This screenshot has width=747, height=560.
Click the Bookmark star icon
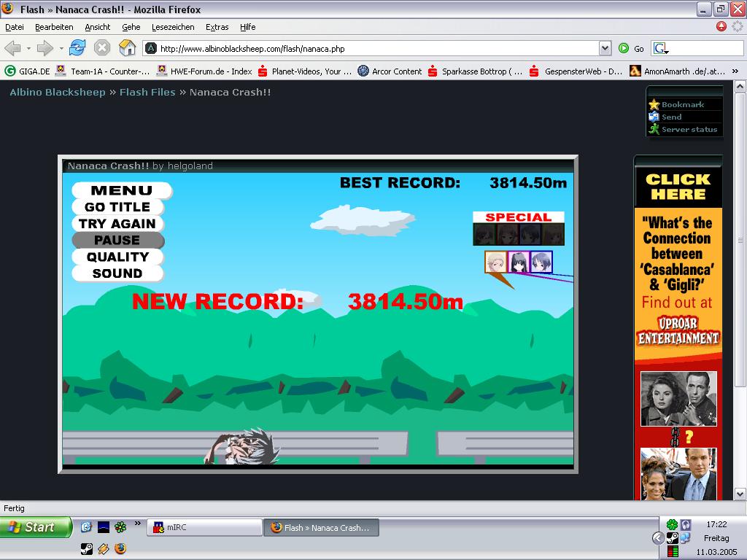pyautogui.click(x=654, y=104)
